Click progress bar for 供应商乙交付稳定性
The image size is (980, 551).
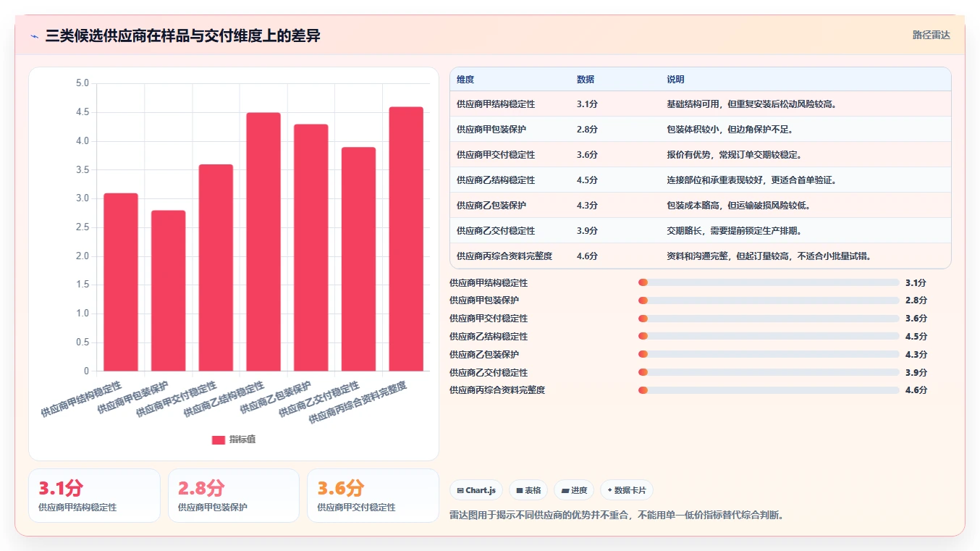(769, 372)
